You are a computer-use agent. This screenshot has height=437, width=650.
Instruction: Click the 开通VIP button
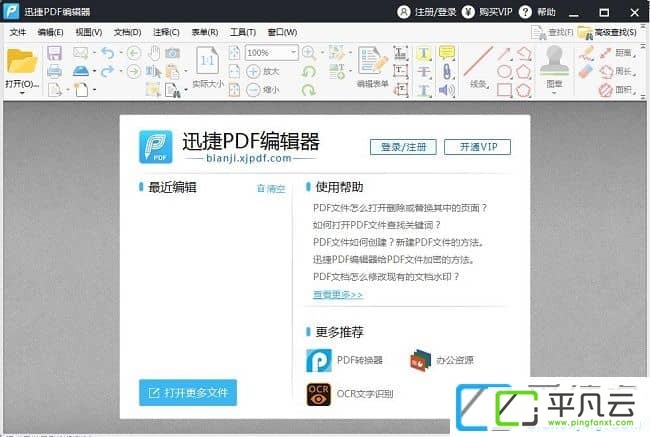pos(478,147)
